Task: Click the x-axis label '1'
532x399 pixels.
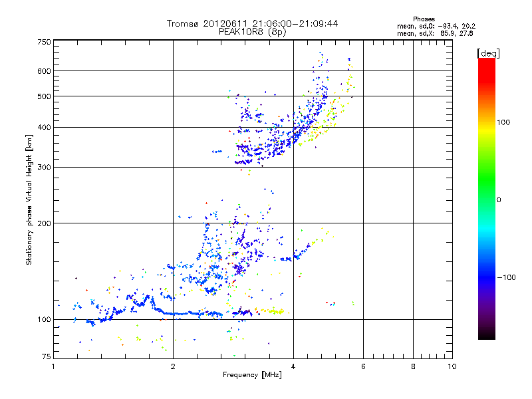Action: click(53, 366)
